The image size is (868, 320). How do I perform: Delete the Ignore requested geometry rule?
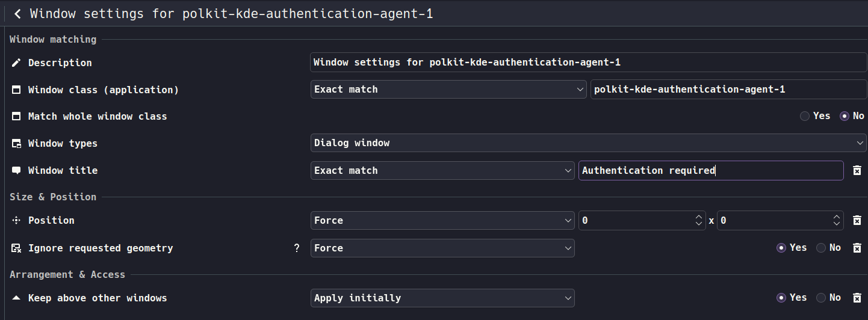pyautogui.click(x=857, y=248)
